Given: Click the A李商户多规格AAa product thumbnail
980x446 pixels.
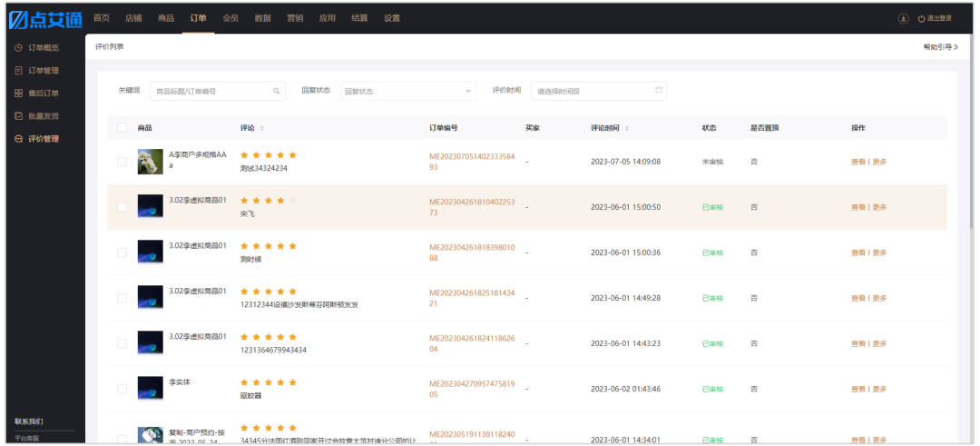Looking at the screenshot, I should pyautogui.click(x=150, y=162).
